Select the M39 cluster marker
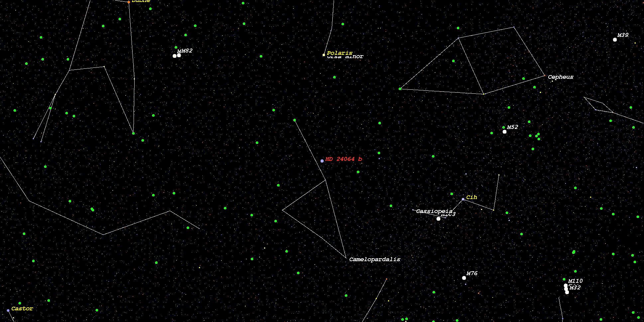644x322 pixels. point(615,40)
